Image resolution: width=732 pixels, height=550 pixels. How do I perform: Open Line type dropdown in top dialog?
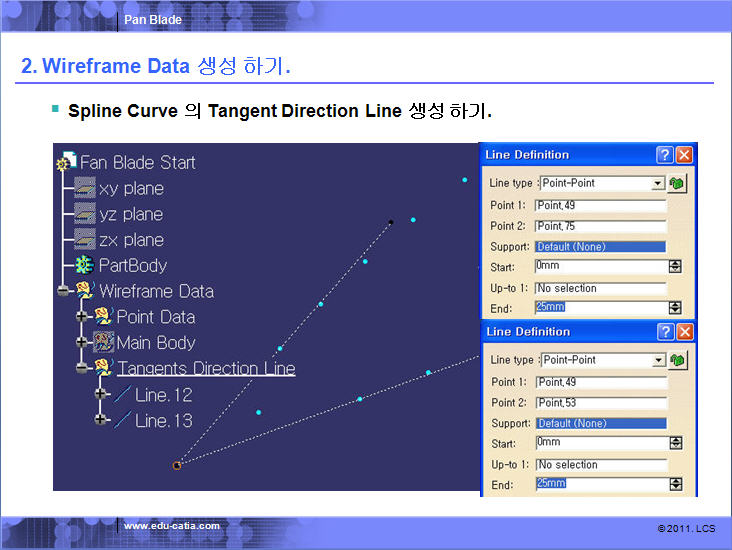657,184
